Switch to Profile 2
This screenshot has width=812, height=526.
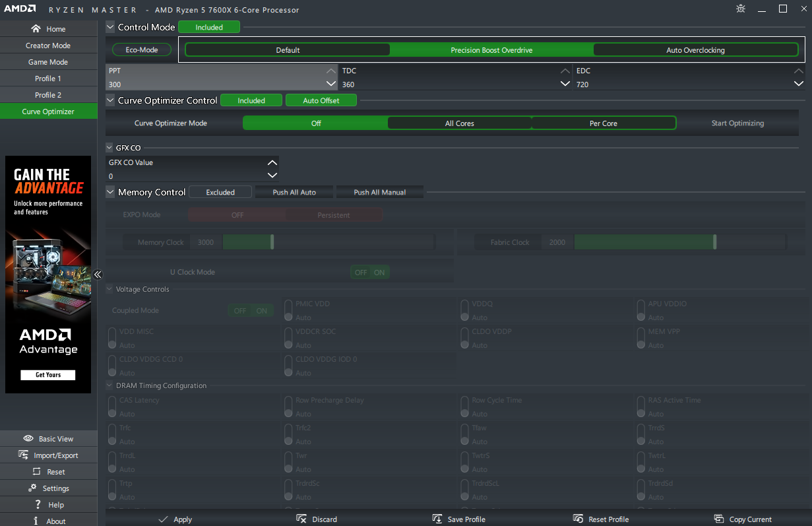48,95
